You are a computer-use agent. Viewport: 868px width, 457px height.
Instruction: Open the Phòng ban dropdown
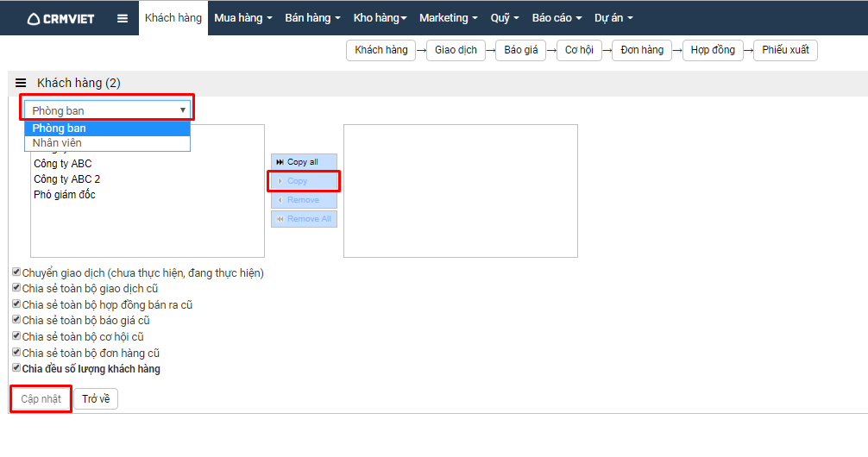click(108, 110)
